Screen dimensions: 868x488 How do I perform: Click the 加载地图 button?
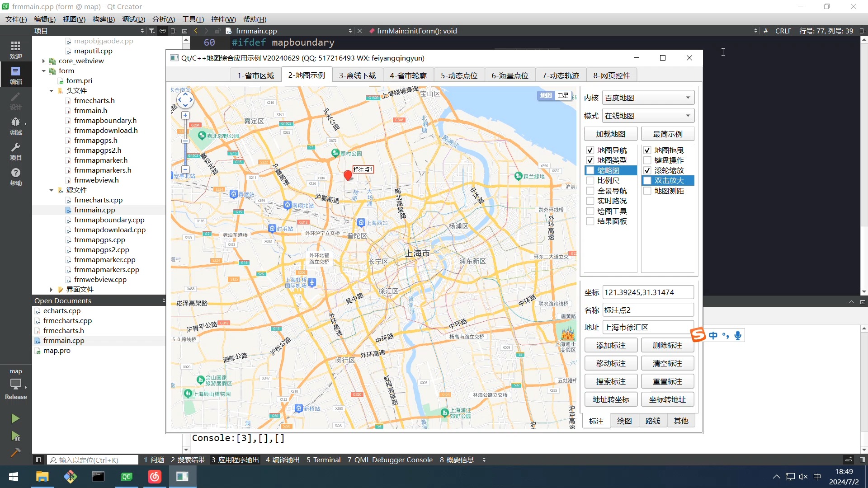610,134
